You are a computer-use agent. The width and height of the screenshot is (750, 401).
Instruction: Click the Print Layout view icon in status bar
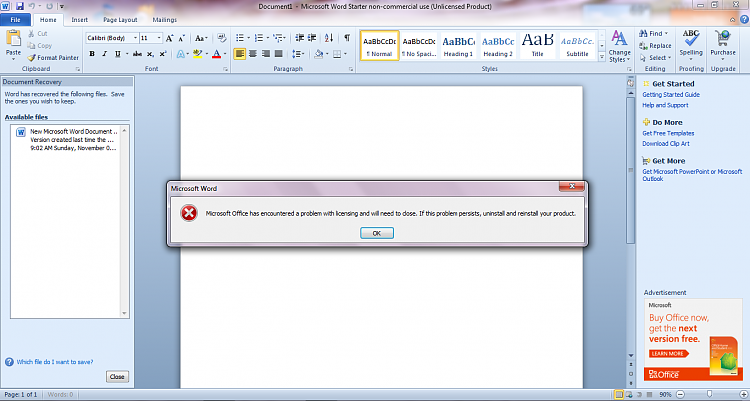pyautogui.click(x=619, y=395)
